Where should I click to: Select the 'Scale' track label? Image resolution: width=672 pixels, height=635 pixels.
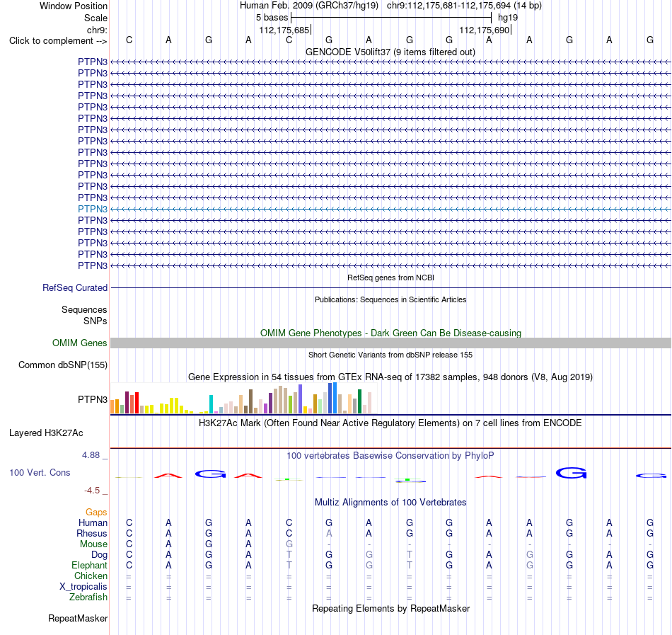(x=95, y=18)
